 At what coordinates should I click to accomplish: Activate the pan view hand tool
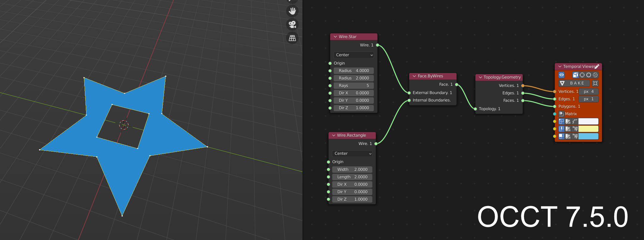tap(292, 11)
